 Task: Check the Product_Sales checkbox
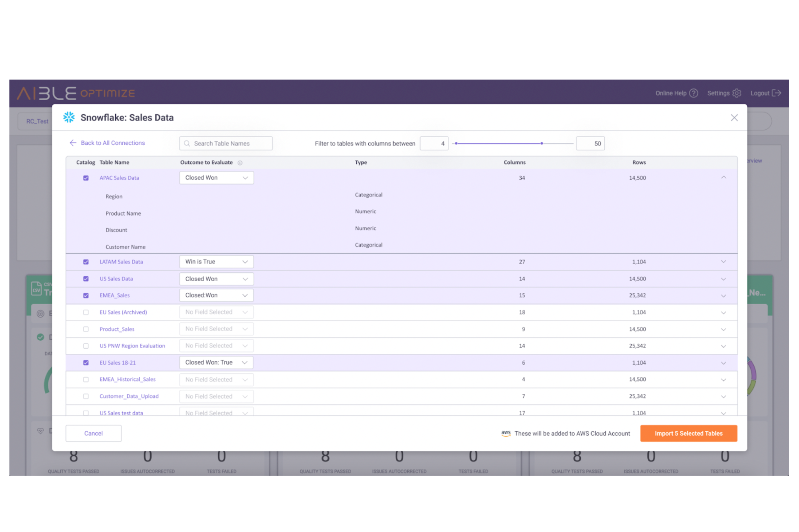click(x=86, y=329)
